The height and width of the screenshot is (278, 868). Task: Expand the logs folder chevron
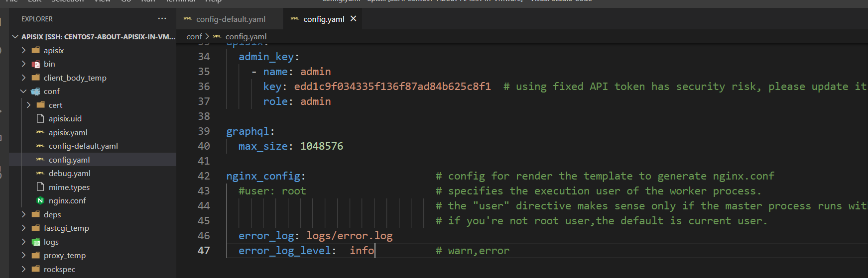click(23, 242)
